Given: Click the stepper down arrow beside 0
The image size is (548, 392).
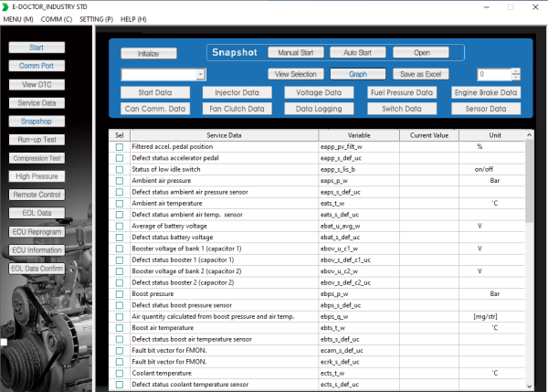Looking at the screenshot, I should [516, 78].
